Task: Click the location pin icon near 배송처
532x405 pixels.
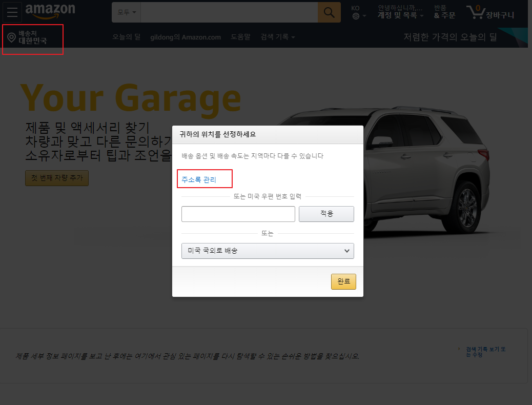Action: click(11, 37)
